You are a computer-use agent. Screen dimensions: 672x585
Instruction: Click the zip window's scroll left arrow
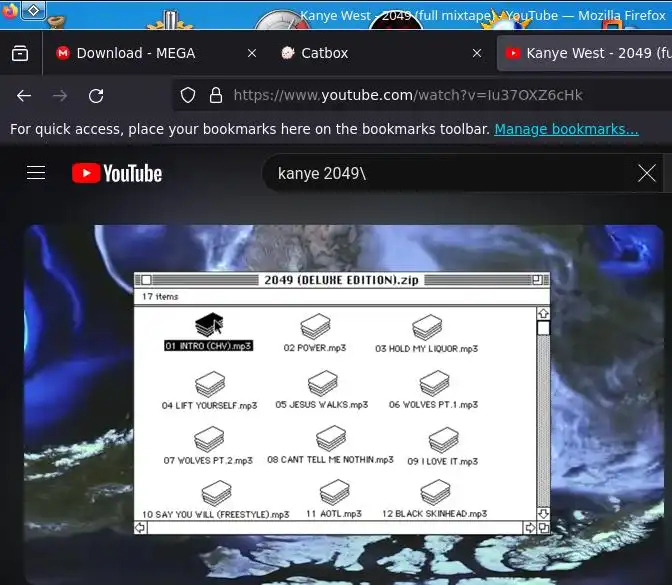[140, 528]
